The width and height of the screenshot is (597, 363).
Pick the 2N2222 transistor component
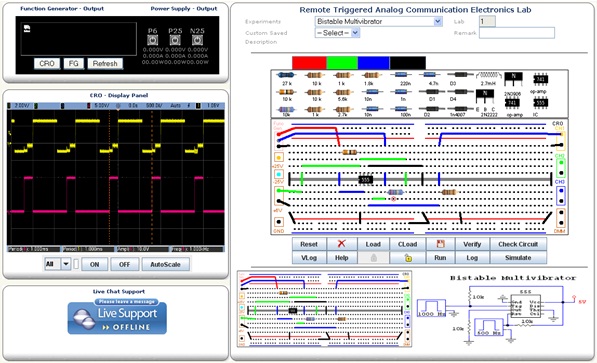[485, 97]
